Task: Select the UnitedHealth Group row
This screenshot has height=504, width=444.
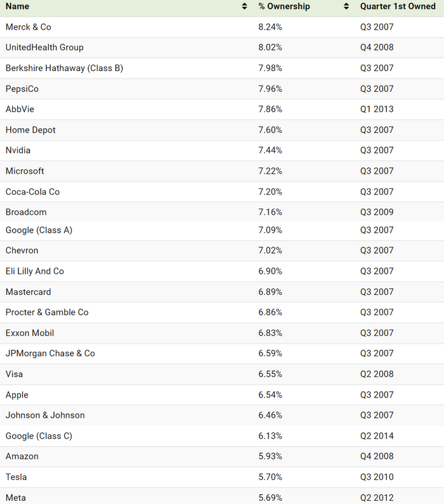Action: click(44, 48)
